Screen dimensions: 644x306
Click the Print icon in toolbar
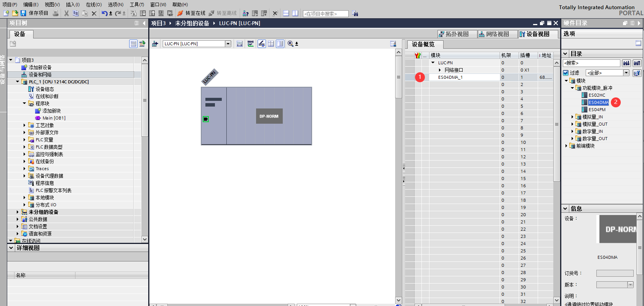pyautogui.click(x=56, y=13)
